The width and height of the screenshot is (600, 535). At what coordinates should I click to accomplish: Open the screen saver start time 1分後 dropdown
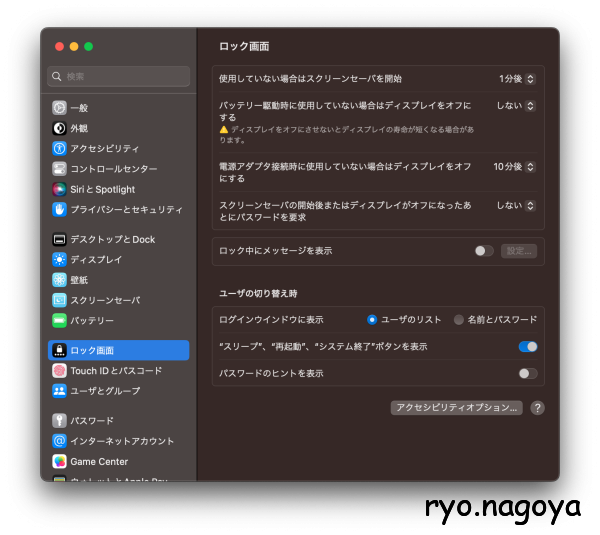click(517, 78)
